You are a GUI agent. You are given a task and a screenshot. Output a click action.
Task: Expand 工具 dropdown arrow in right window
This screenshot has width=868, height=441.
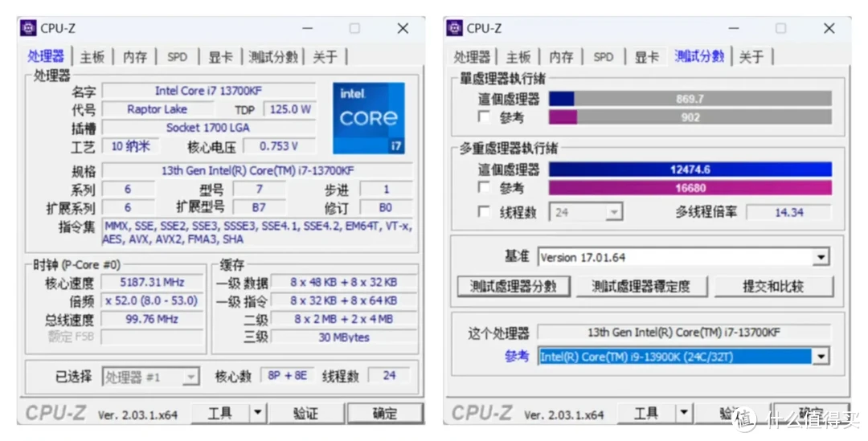pyautogui.click(x=684, y=413)
